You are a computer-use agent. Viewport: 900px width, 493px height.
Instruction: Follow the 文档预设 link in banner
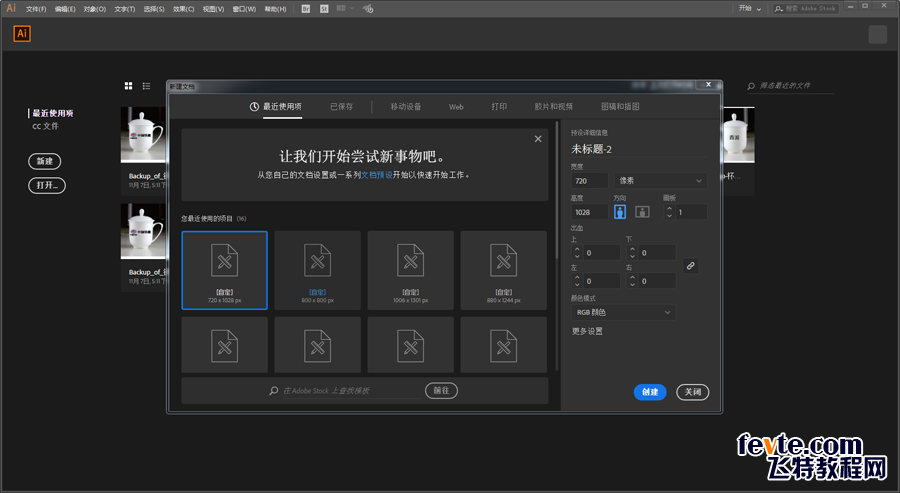click(x=377, y=175)
